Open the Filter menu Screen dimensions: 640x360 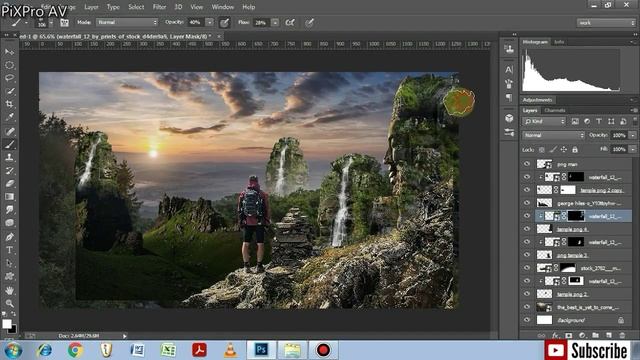[159, 7]
